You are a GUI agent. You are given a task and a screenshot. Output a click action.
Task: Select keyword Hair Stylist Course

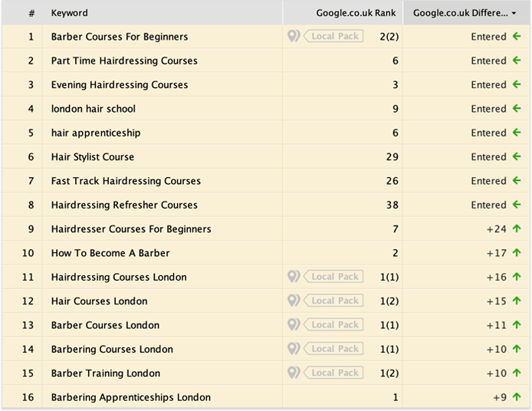coord(93,157)
